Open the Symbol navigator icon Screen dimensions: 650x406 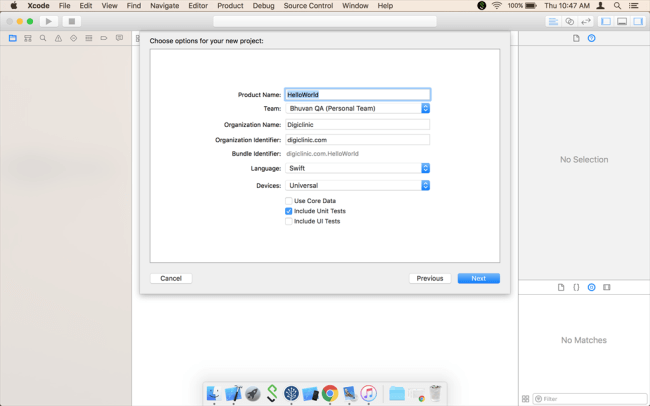point(28,38)
